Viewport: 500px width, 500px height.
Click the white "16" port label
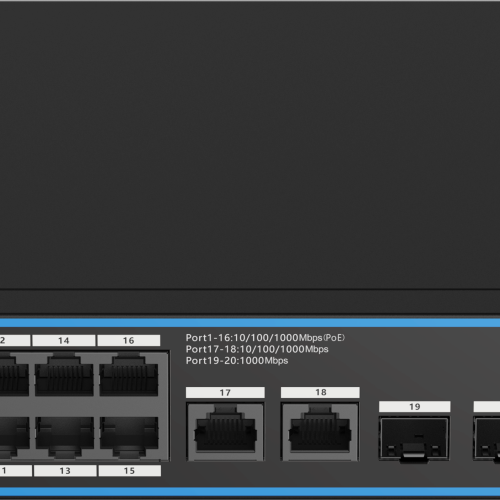[129, 340]
